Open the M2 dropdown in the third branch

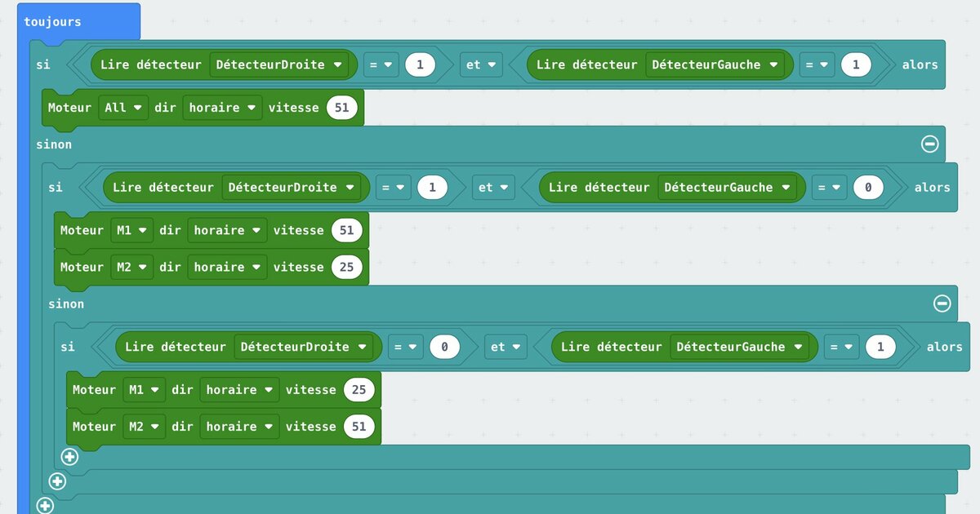click(x=144, y=426)
